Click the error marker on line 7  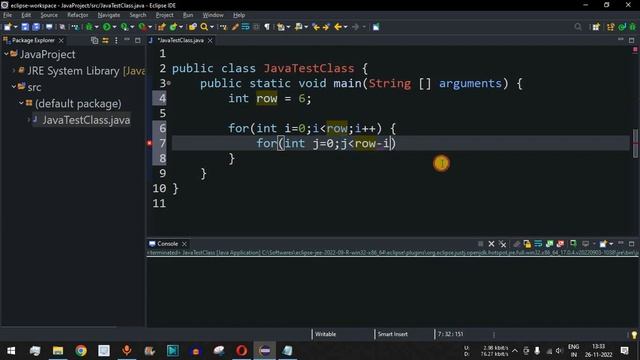click(x=149, y=143)
